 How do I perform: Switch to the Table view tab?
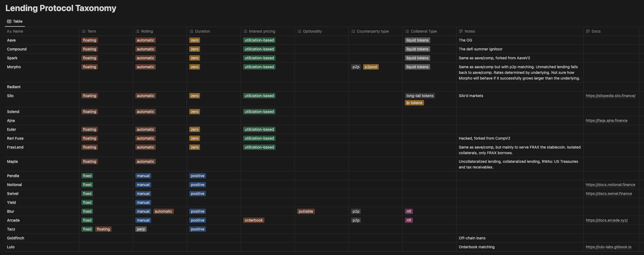[x=15, y=21]
